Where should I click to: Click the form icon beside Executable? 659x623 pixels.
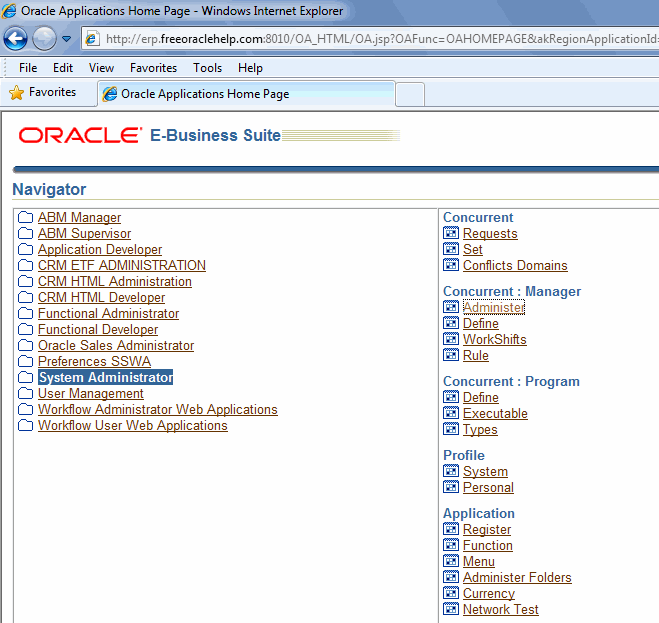(x=451, y=413)
